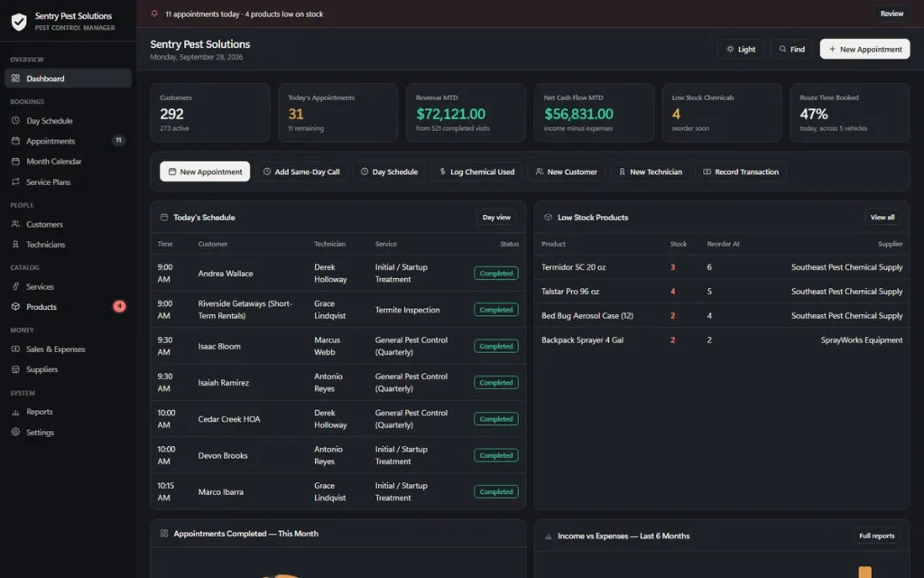Click New Appointment in the page header
Screen dimensions: 924x578
864,49
